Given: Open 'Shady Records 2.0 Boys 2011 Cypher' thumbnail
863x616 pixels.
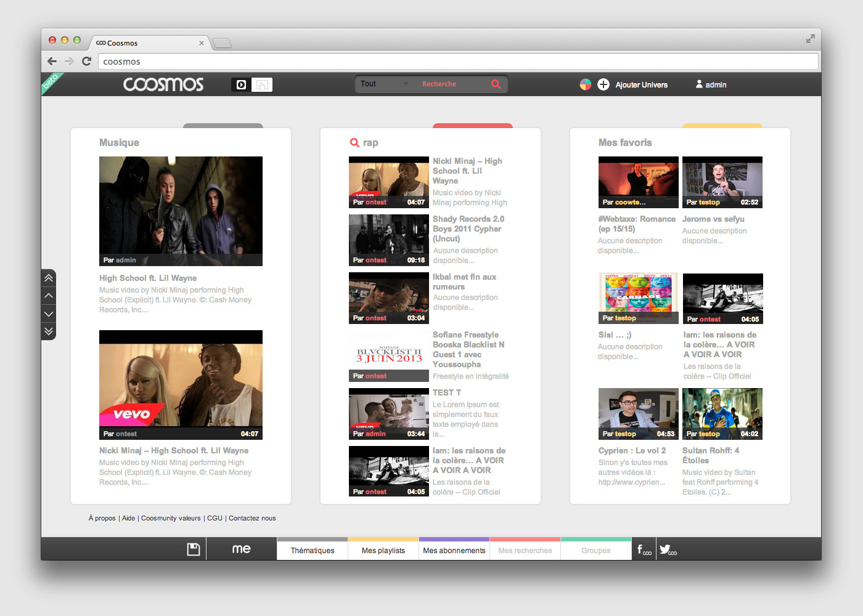Looking at the screenshot, I should point(389,240).
